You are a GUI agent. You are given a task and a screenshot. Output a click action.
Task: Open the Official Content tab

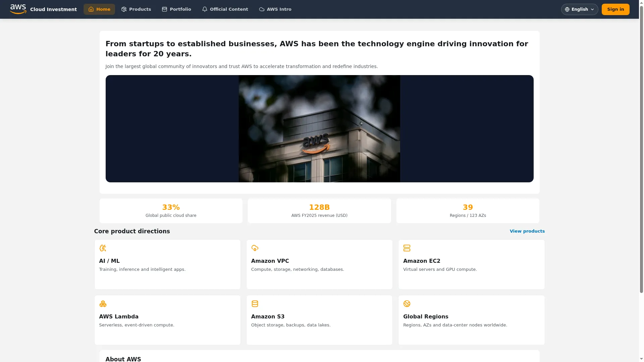(x=225, y=9)
